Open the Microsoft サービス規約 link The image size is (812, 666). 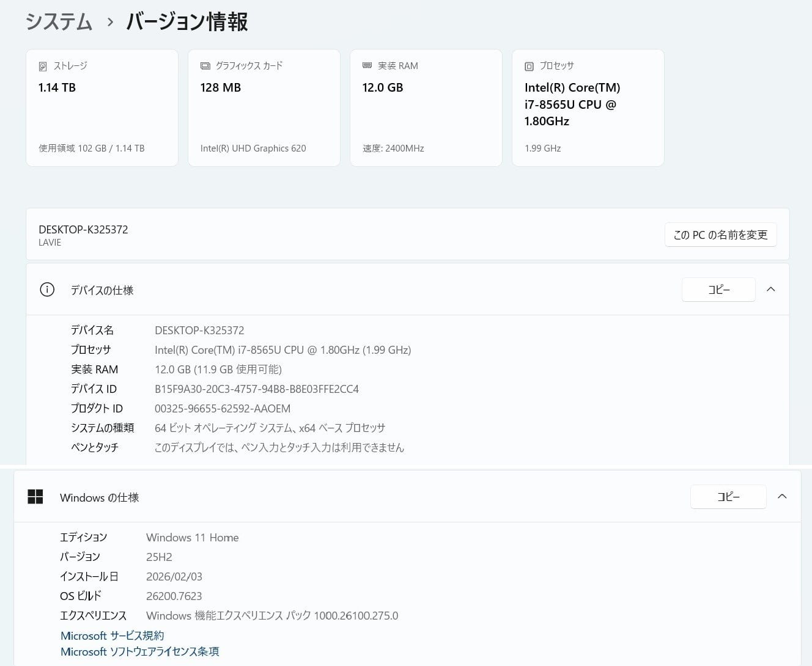[x=113, y=635]
